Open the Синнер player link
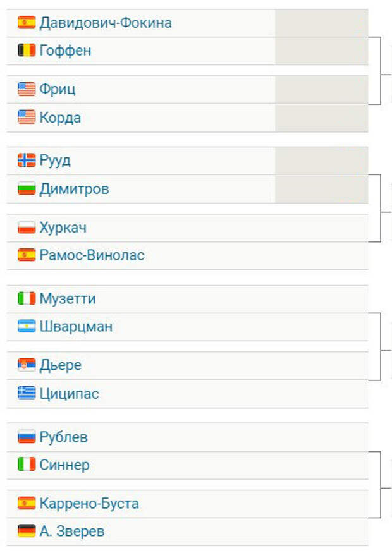Screen dimensions: 392x553 point(64,465)
